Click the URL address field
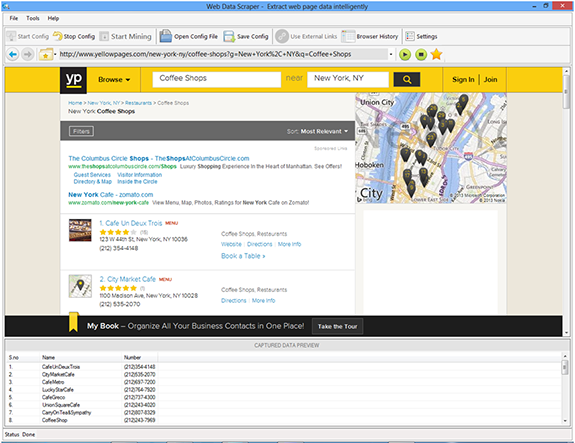575x443 pixels. tap(223, 54)
